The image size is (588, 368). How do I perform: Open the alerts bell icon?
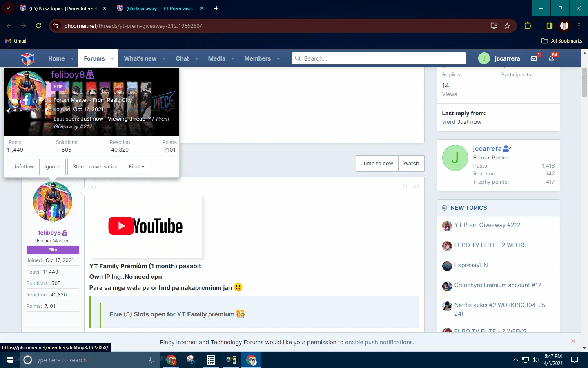551,58
